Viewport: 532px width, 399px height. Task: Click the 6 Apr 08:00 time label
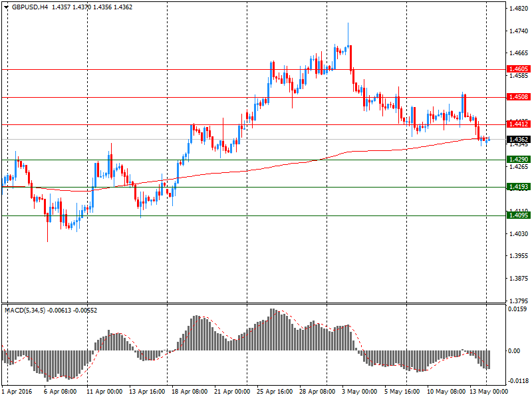(x=60, y=392)
